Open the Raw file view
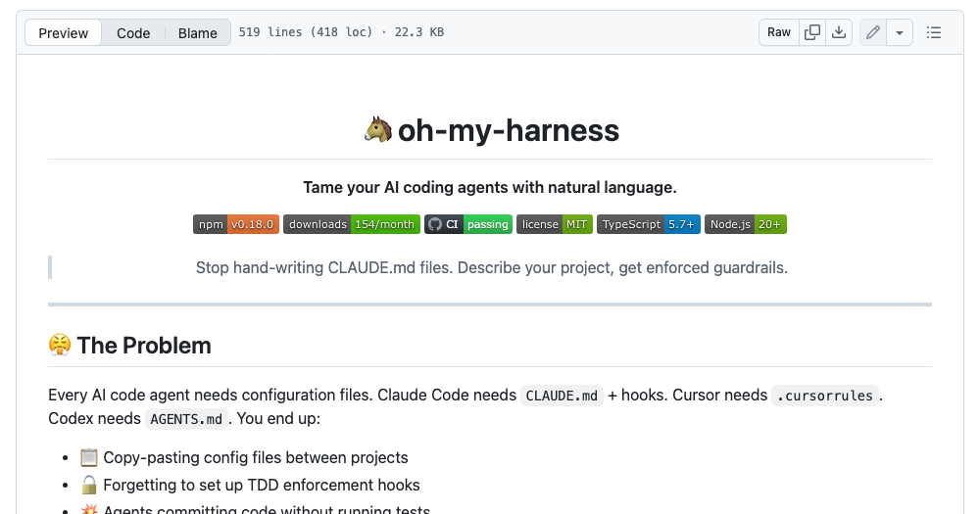980x514 pixels. coord(779,32)
